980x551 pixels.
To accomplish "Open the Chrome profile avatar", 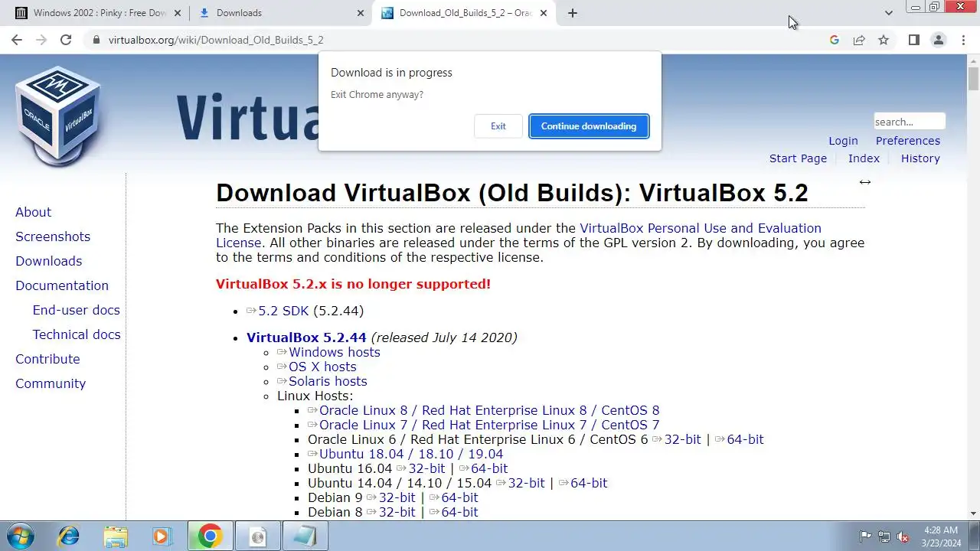I will 938,40.
